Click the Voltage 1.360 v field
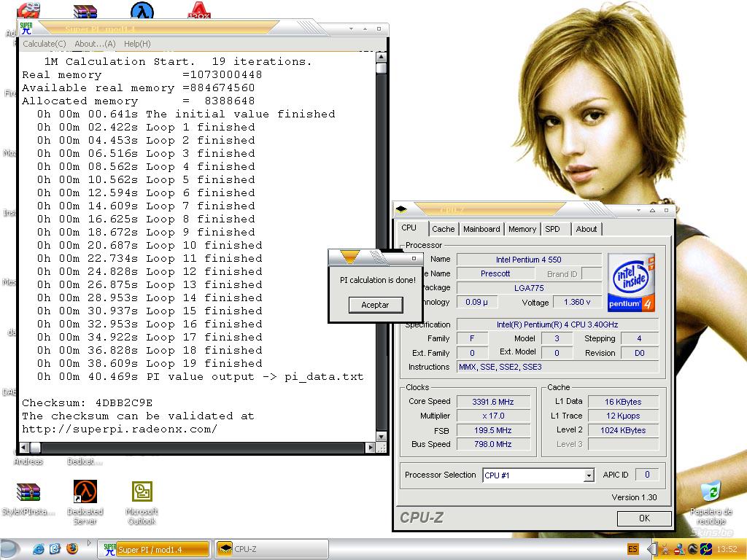747x560 pixels. (577, 303)
